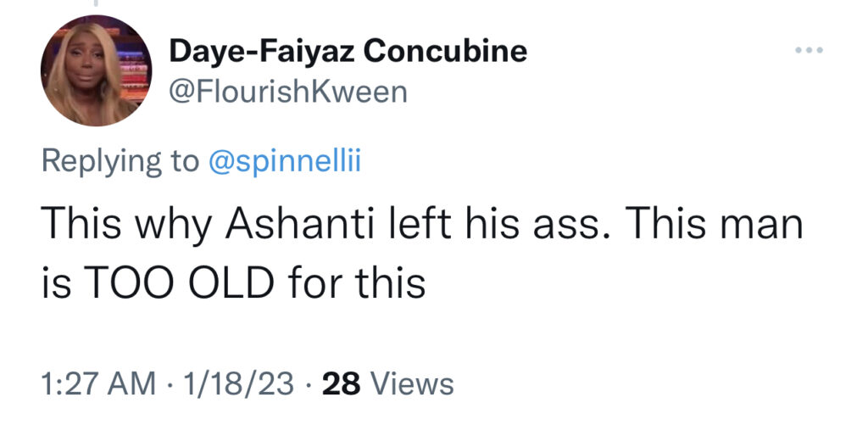This screenshot has height=425, width=868.
Task: Click the 1:27 AM timestamp
Action: click(98, 384)
